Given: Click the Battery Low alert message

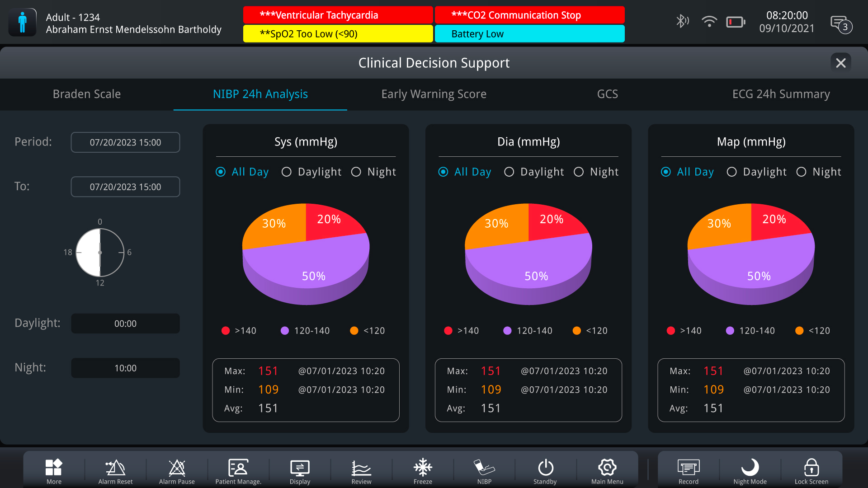Looking at the screenshot, I should 529,34.
